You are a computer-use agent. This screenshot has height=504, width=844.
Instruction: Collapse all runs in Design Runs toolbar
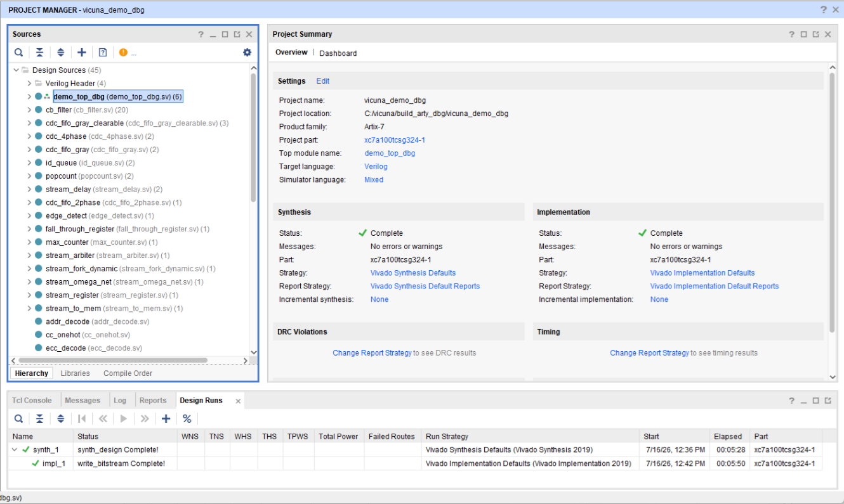click(39, 418)
